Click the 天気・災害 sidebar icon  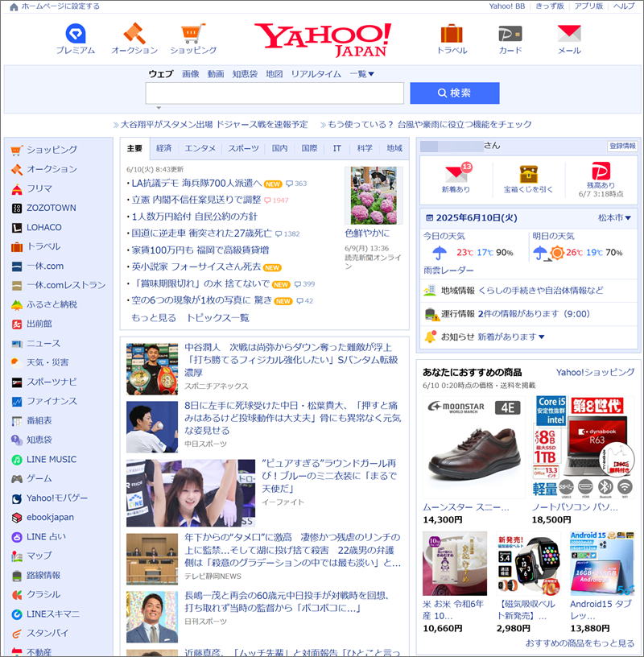point(17,362)
